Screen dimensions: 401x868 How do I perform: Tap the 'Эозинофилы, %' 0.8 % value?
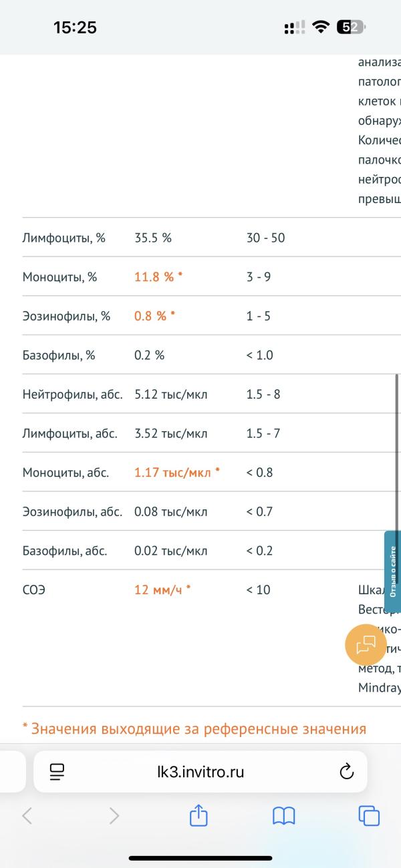click(x=150, y=316)
